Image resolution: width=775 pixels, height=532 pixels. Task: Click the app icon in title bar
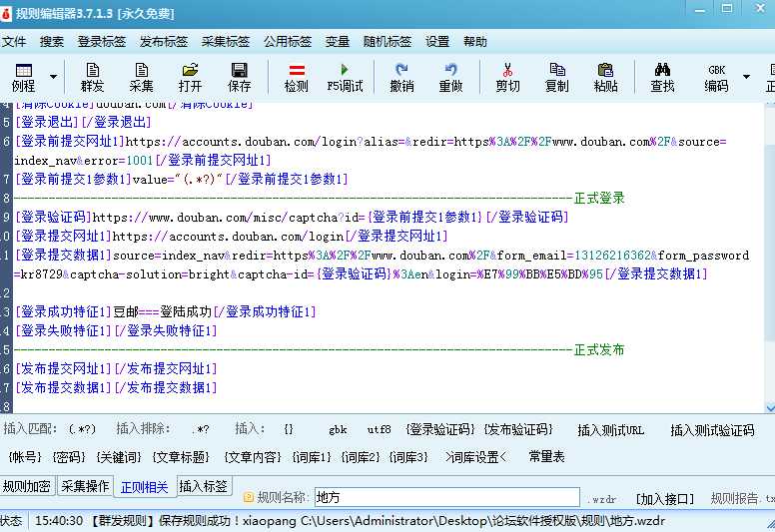[5, 14]
